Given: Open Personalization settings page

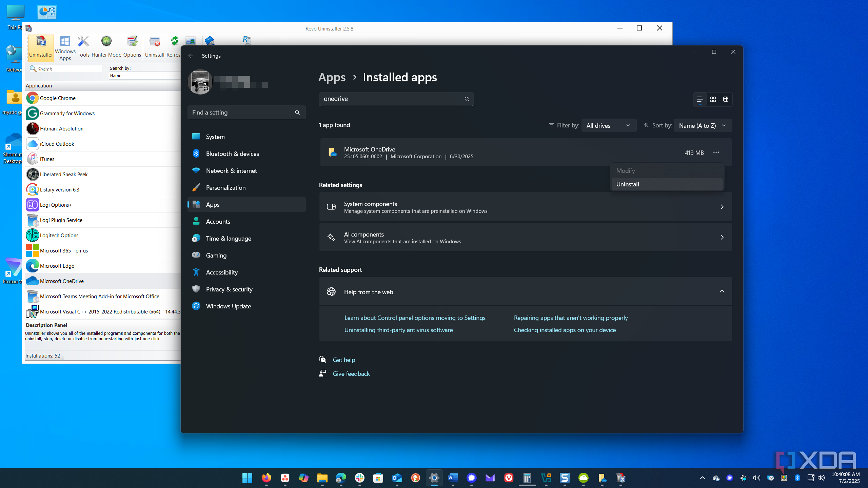Looking at the screenshot, I should tap(246, 187).
